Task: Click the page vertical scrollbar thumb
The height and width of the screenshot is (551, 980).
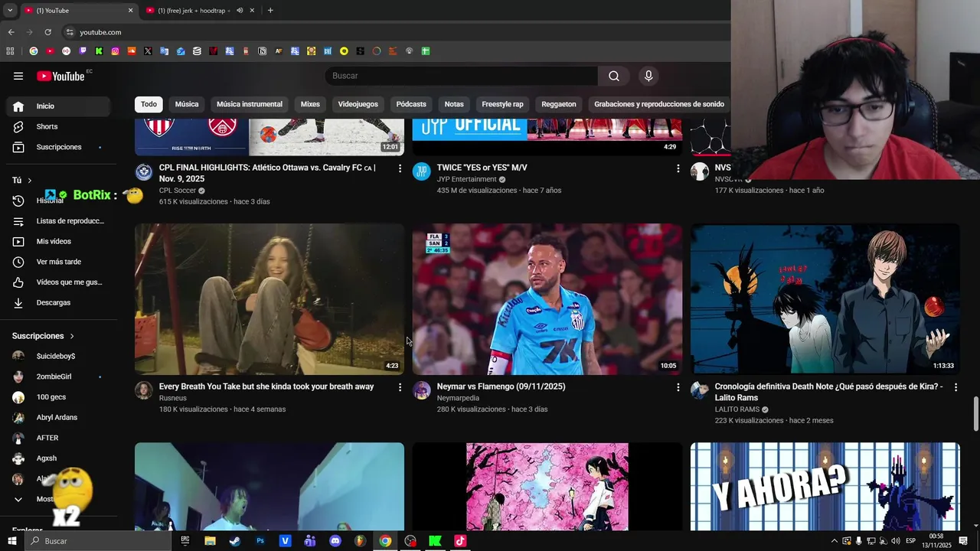Action: click(975, 414)
